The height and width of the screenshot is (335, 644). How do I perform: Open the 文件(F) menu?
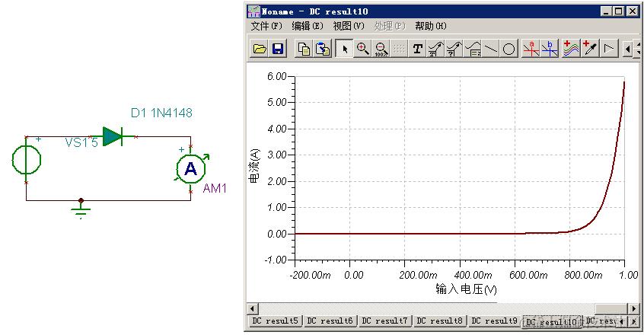click(x=266, y=27)
